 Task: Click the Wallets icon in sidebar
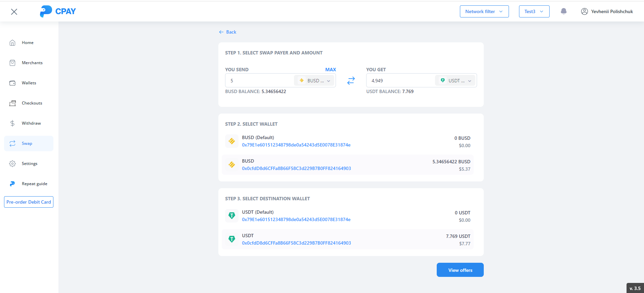coord(12,83)
